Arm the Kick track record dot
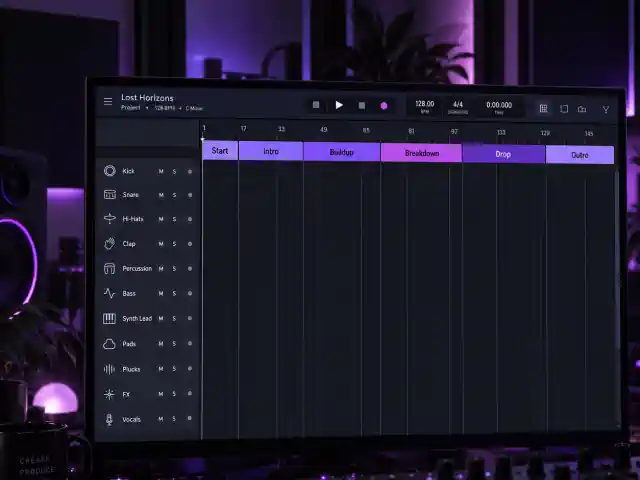The image size is (640, 480). pyautogui.click(x=190, y=171)
